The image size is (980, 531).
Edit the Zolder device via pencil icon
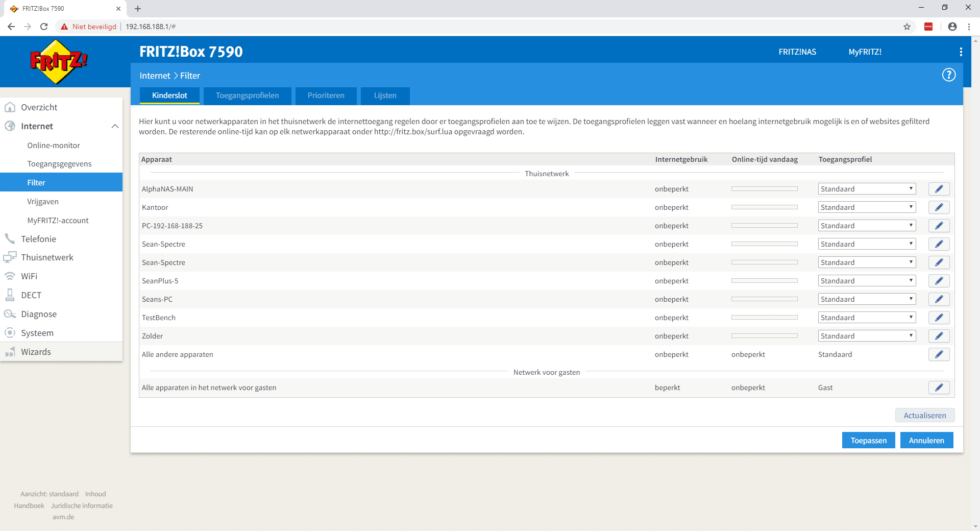tap(939, 336)
